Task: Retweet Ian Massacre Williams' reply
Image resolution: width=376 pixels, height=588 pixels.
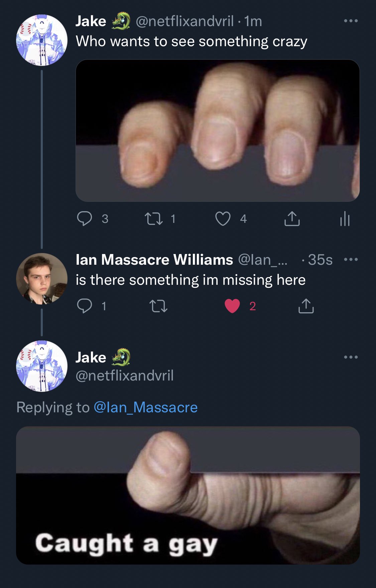Action: (x=158, y=306)
